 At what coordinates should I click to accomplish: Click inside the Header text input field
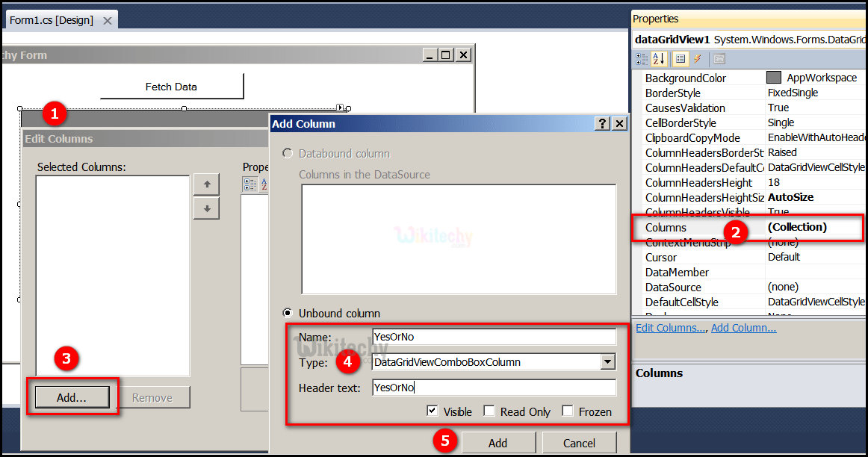[494, 387]
